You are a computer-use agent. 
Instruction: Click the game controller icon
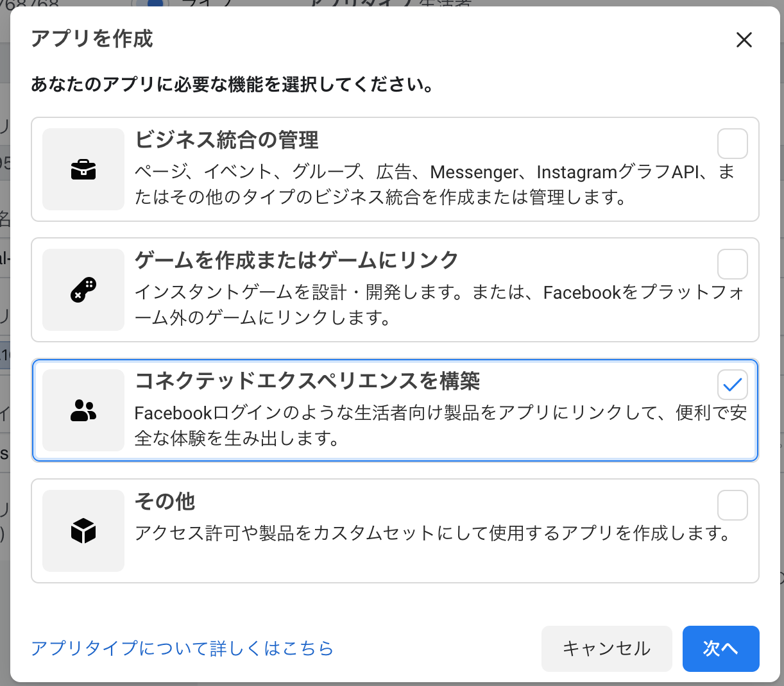click(x=83, y=290)
